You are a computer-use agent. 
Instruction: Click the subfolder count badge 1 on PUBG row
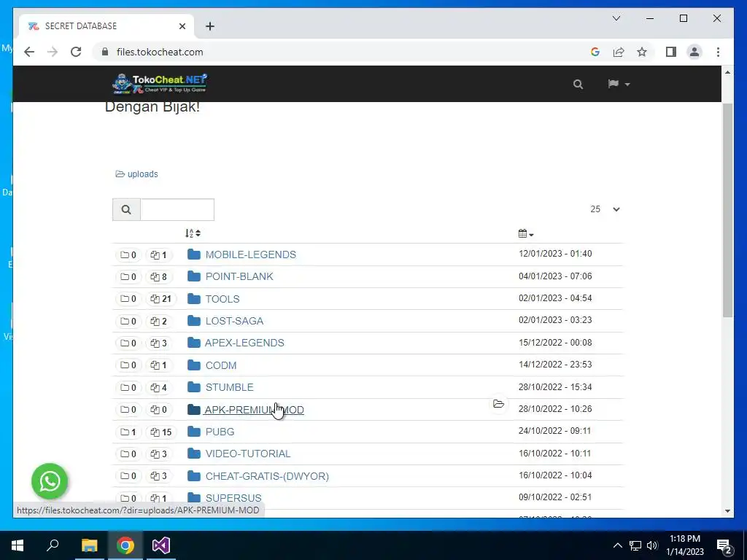pyautogui.click(x=128, y=432)
